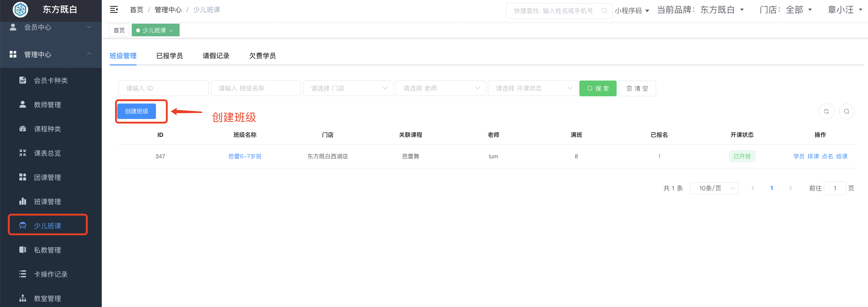Viewport: 868px width, 307px height.
Task: Open the 请选择 老师 dropdown
Action: point(440,88)
